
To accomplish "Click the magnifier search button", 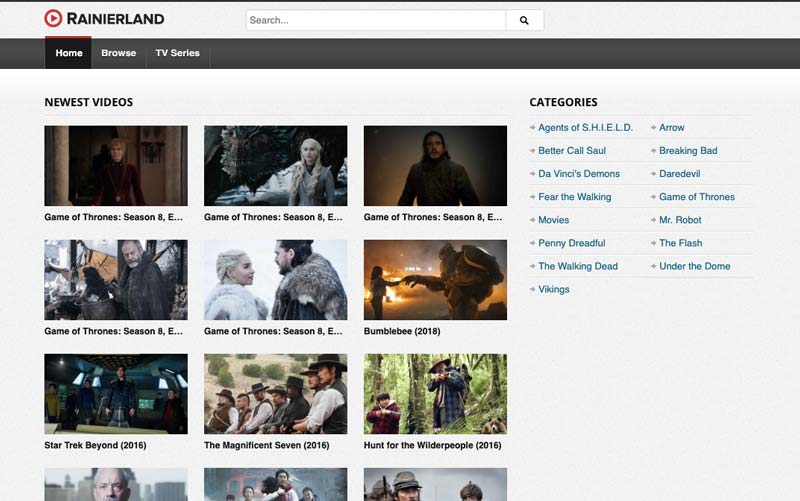I will tap(524, 20).
